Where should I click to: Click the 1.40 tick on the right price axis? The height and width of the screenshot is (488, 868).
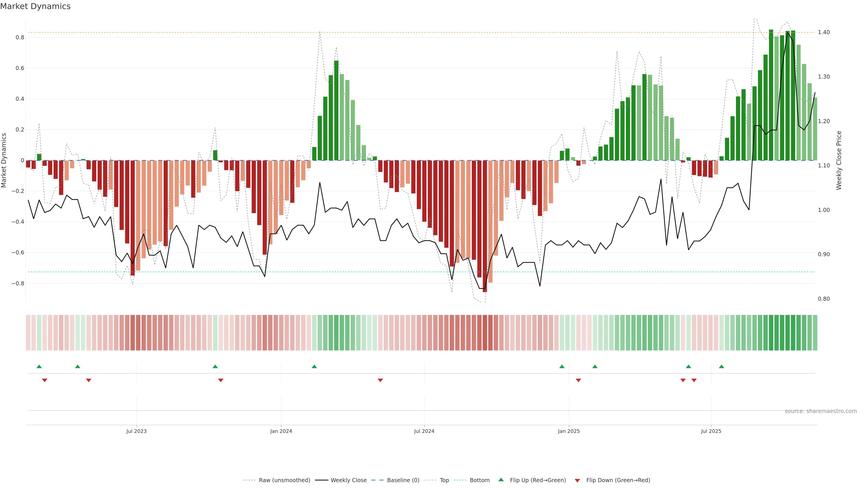(x=824, y=32)
